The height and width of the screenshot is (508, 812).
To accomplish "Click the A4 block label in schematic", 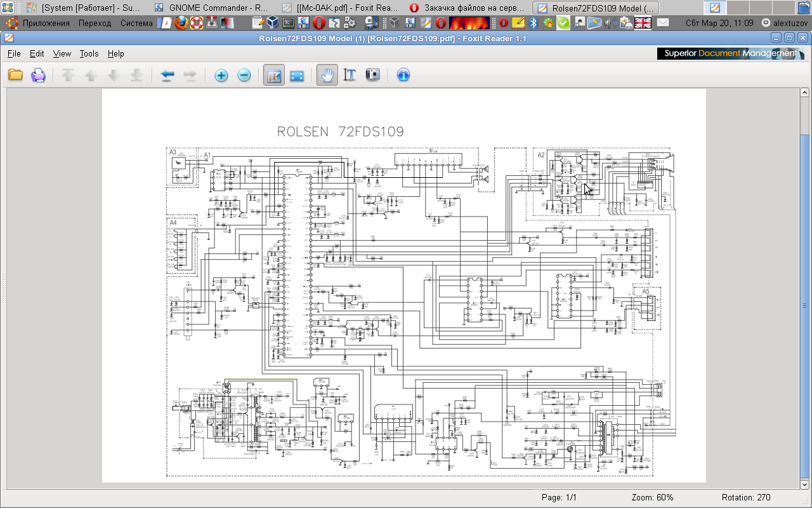I will coord(173,223).
